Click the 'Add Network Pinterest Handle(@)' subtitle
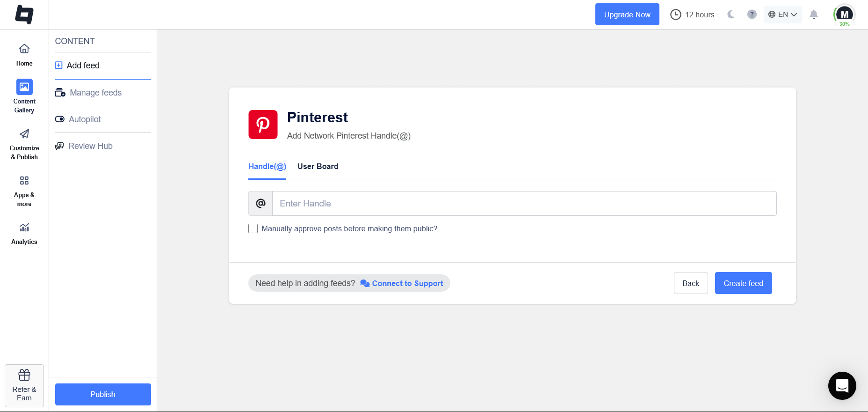The width and height of the screenshot is (868, 412). pos(349,136)
